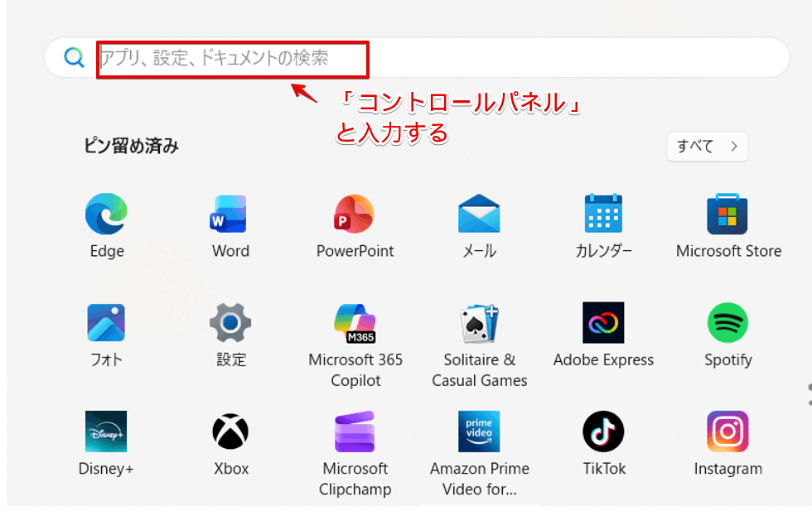812x516 pixels.
Task: Open TikTok
Action: [x=603, y=432]
